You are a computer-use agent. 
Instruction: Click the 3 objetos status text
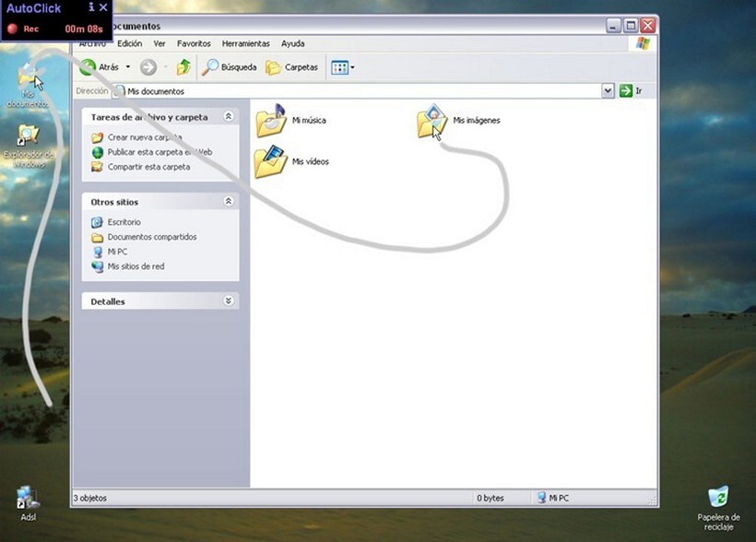(x=90, y=498)
